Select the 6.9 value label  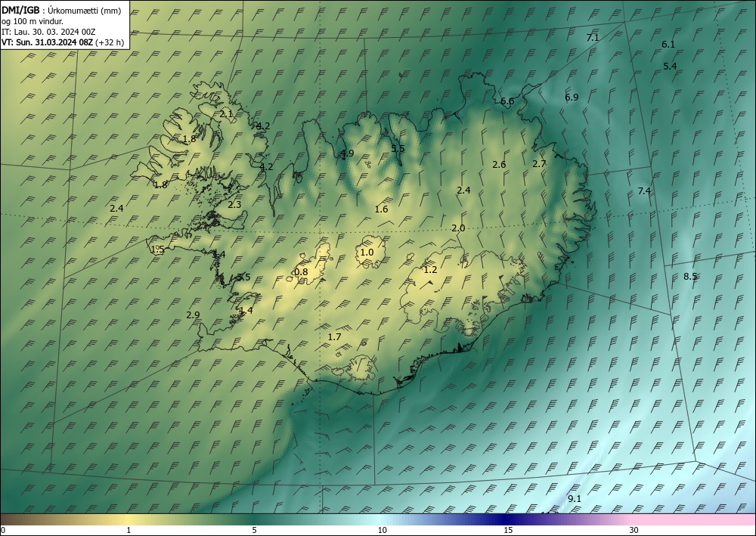click(572, 98)
